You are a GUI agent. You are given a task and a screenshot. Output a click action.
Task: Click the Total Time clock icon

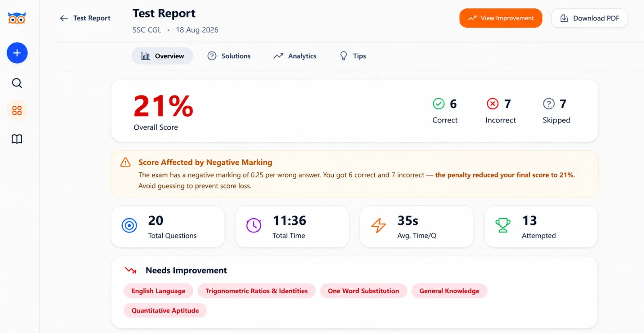pos(254,225)
